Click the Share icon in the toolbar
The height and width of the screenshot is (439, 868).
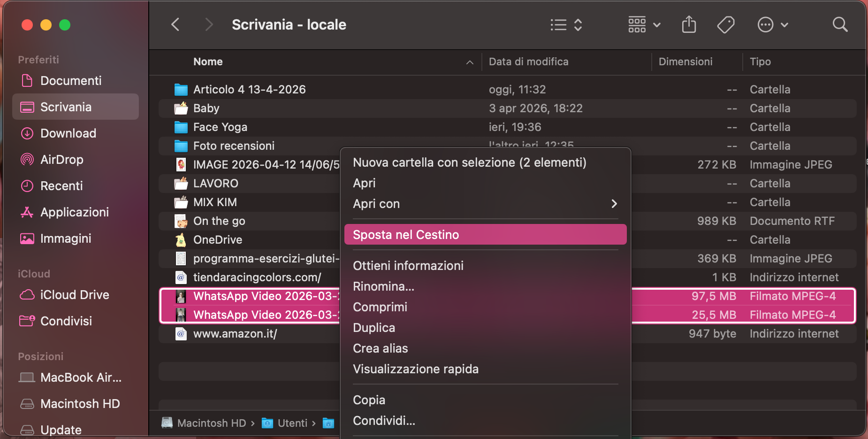pyautogui.click(x=689, y=24)
